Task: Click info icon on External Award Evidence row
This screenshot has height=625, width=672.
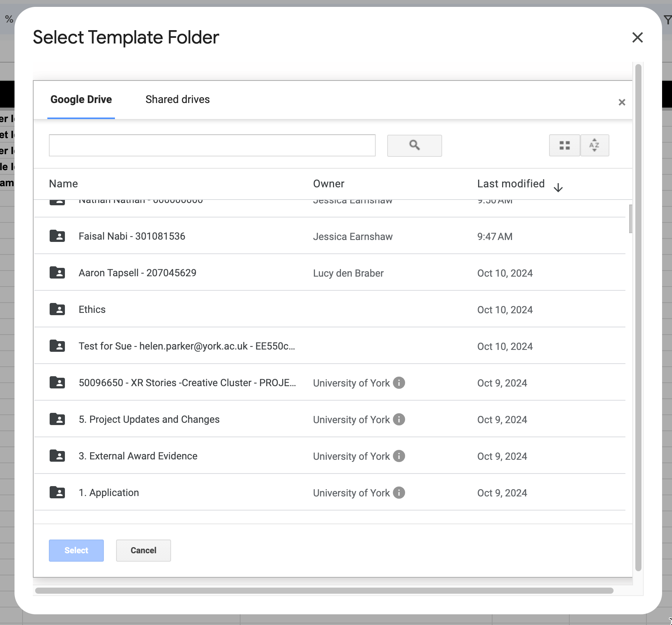Action: [399, 456]
